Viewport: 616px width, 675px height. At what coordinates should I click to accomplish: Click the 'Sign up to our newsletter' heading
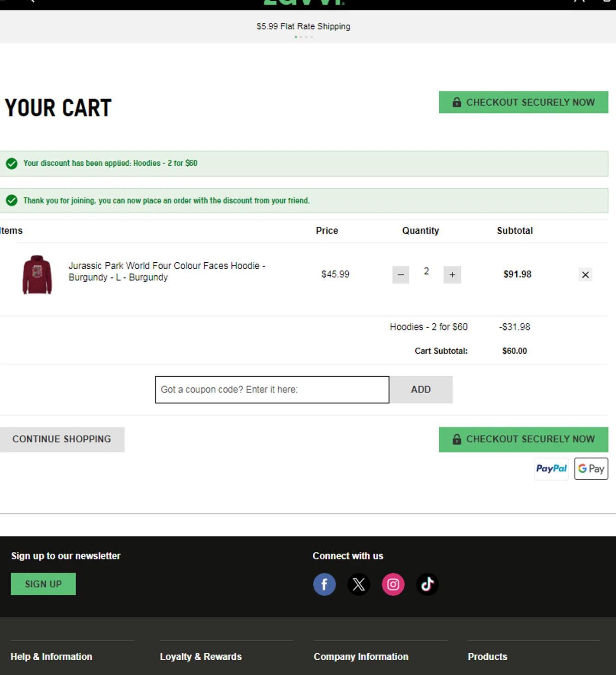point(66,556)
